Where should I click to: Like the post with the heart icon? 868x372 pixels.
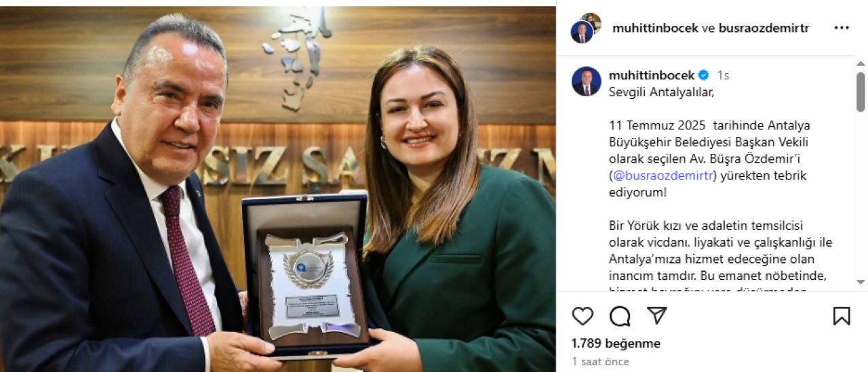583,316
